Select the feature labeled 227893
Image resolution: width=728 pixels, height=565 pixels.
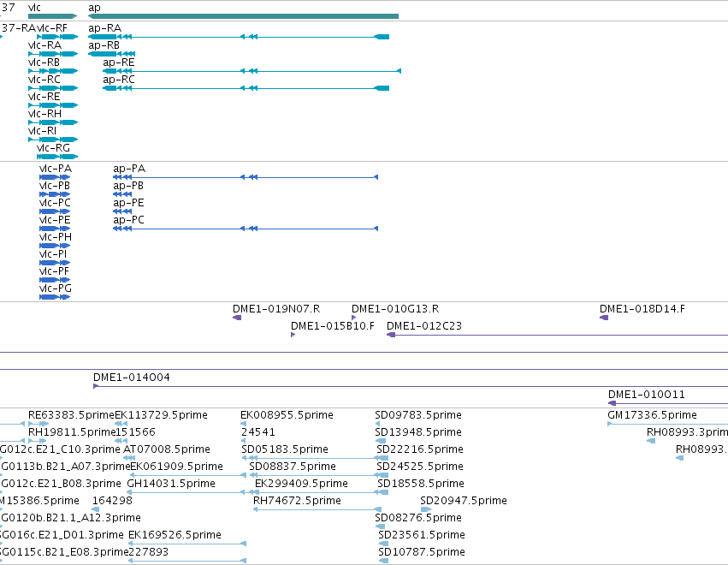(x=149, y=552)
